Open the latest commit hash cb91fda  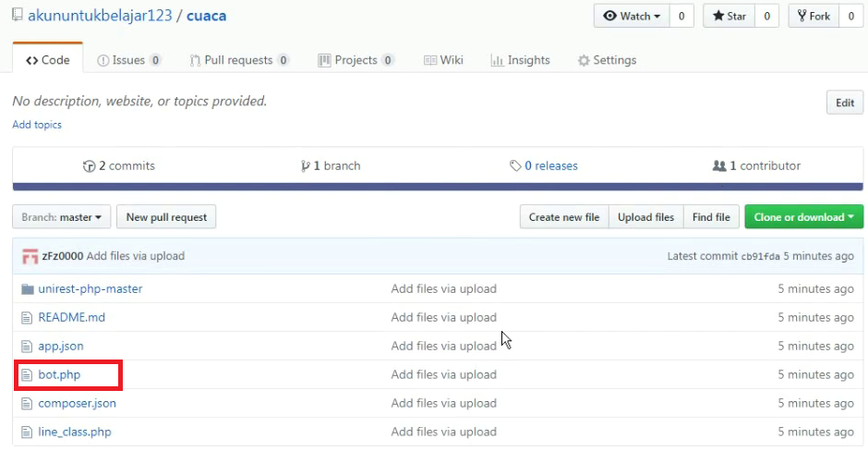pyautogui.click(x=760, y=256)
